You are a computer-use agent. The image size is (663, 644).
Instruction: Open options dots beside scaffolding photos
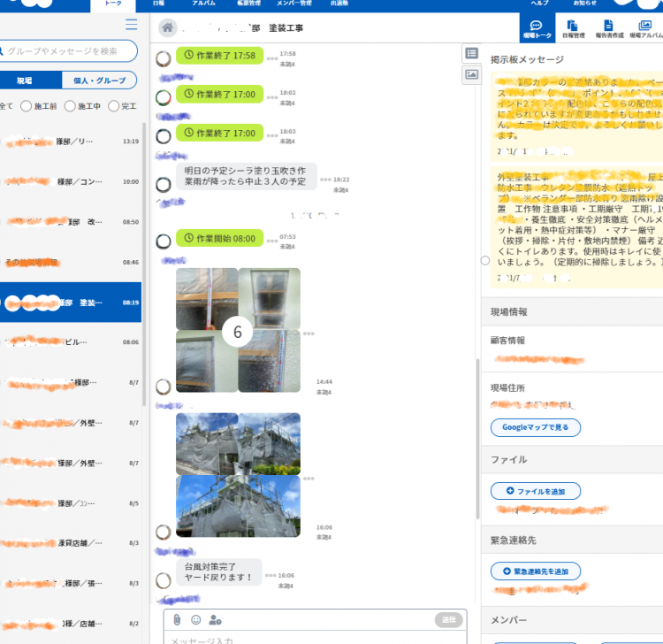pos(309,479)
